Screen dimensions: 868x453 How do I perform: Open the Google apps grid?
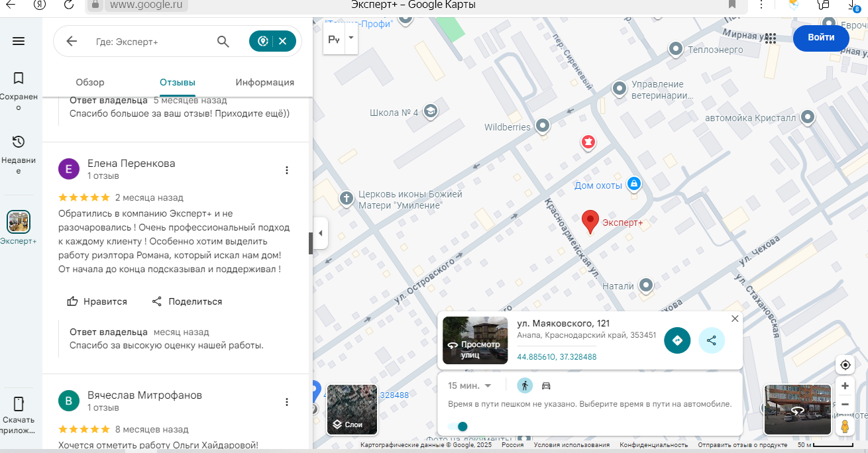tap(770, 38)
